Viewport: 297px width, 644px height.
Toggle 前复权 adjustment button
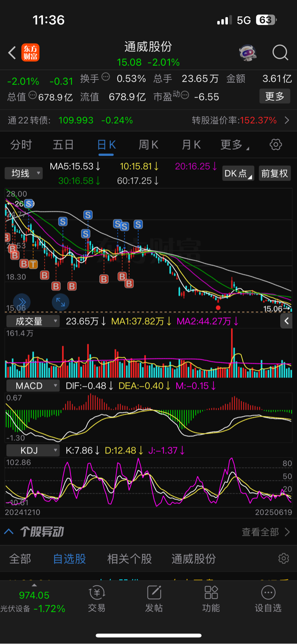pos(275,173)
